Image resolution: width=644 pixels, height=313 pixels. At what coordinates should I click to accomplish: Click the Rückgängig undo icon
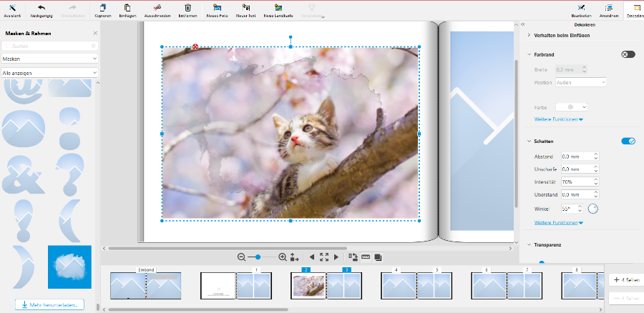point(41,9)
